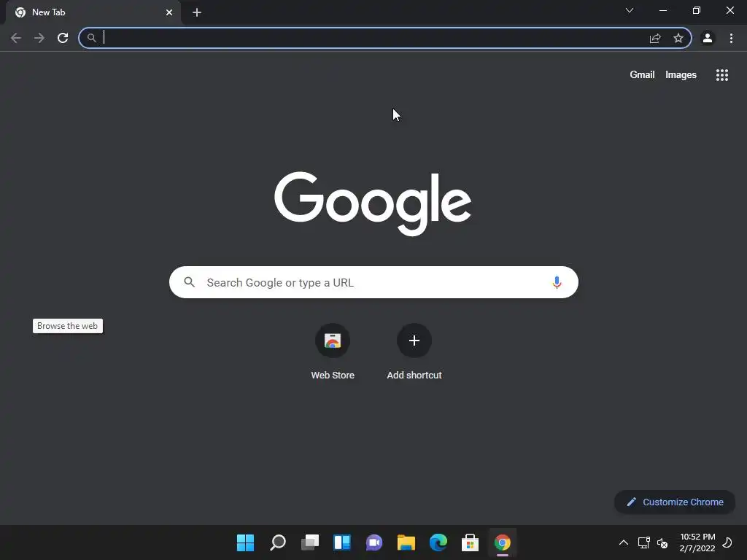Screen dimensions: 747x560
Task: Open a new tab with the plus button
Action: (x=197, y=12)
